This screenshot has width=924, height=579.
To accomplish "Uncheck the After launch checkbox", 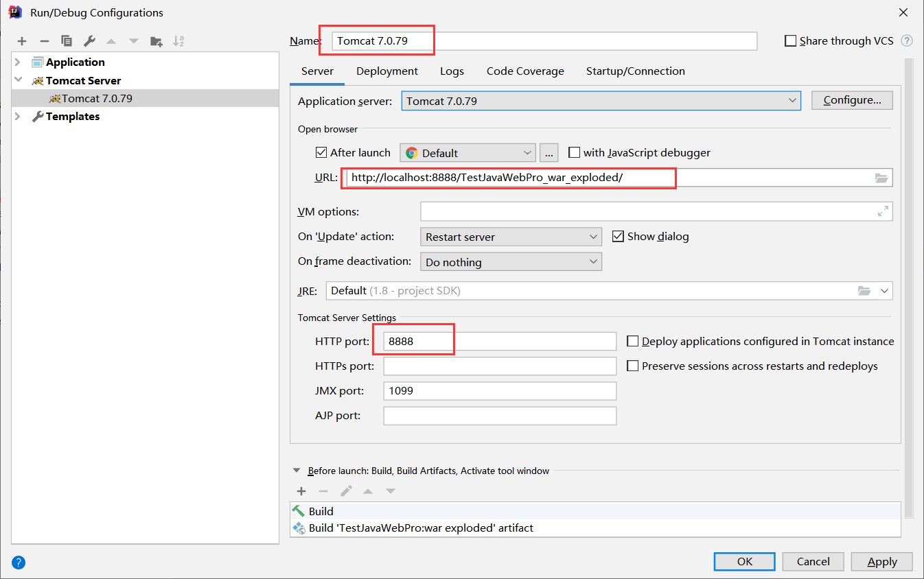I will [x=321, y=152].
